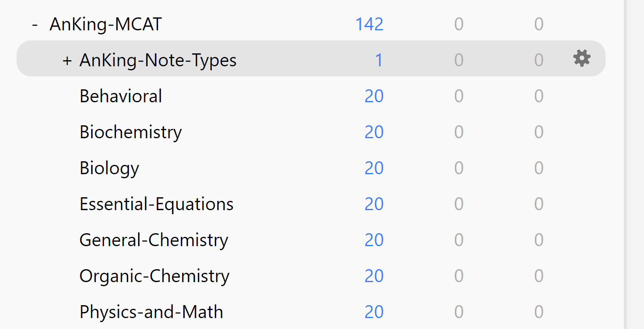644x329 pixels.
Task: Open the Biochemistry deck
Action: 130,132
